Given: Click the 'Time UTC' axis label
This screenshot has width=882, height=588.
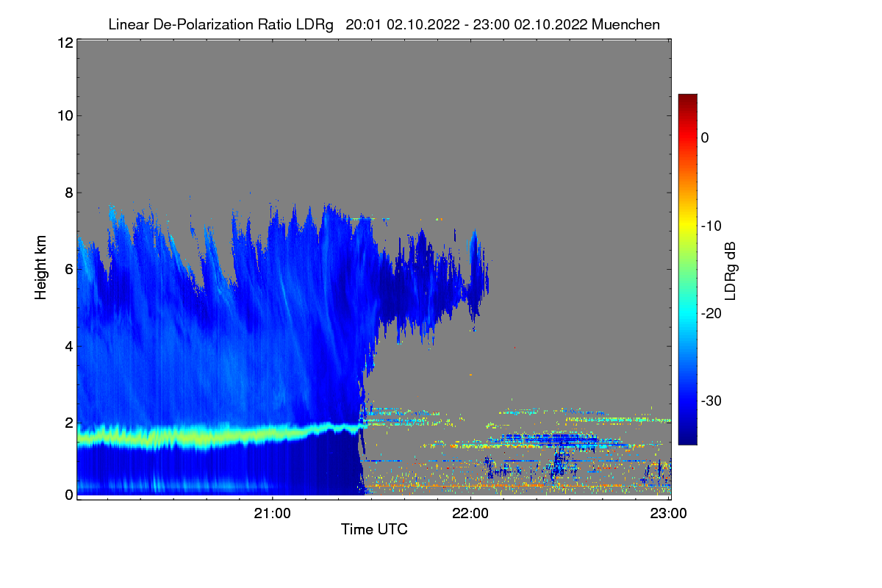Looking at the screenshot, I should [373, 528].
